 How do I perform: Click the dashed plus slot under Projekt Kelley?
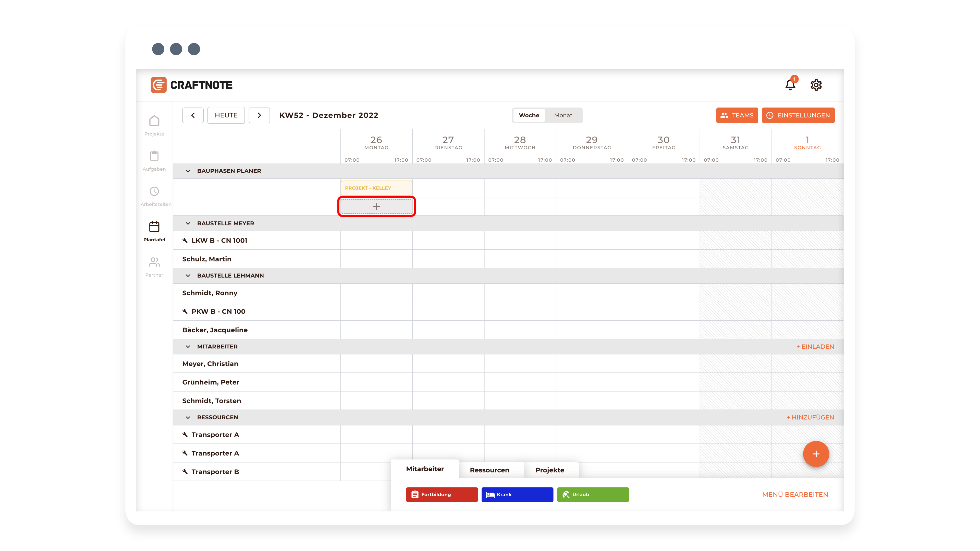tap(376, 206)
